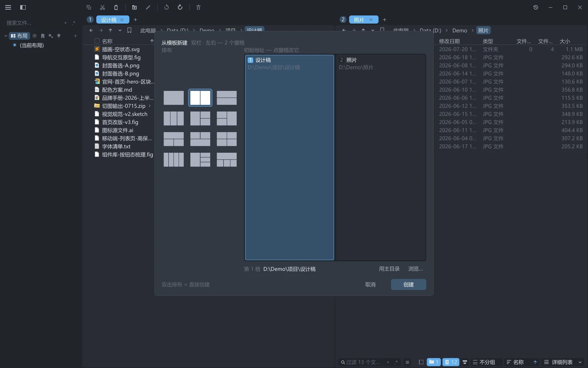Toggle regex option in bottom filter box

click(x=396, y=362)
